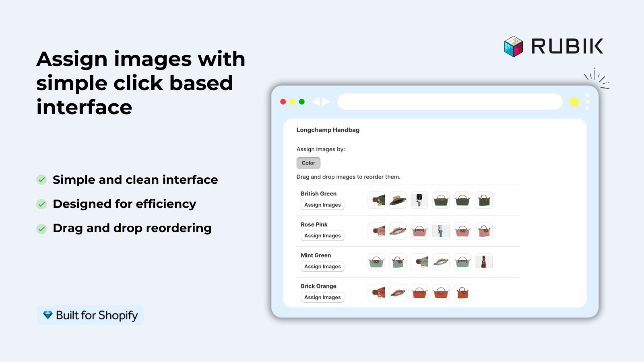The width and height of the screenshot is (644, 362).
Task: Click the Built for Shopify diamond icon
Action: 48,315
